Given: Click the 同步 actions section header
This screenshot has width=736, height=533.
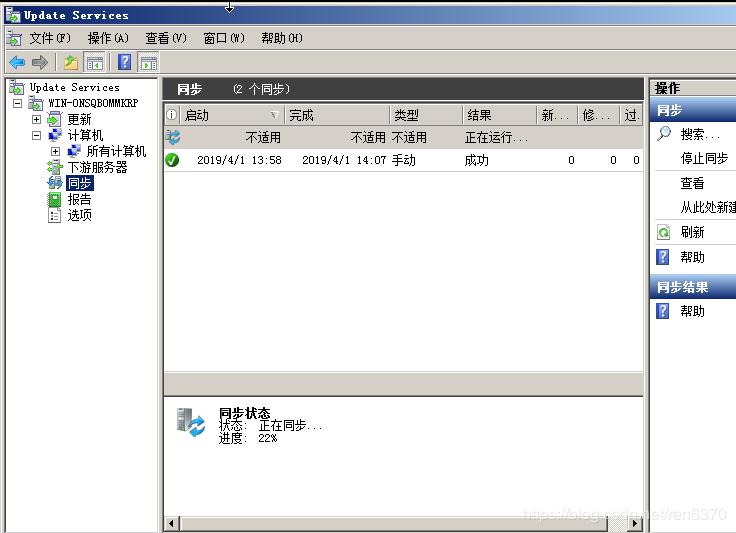Looking at the screenshot, I should pos(693,111).
